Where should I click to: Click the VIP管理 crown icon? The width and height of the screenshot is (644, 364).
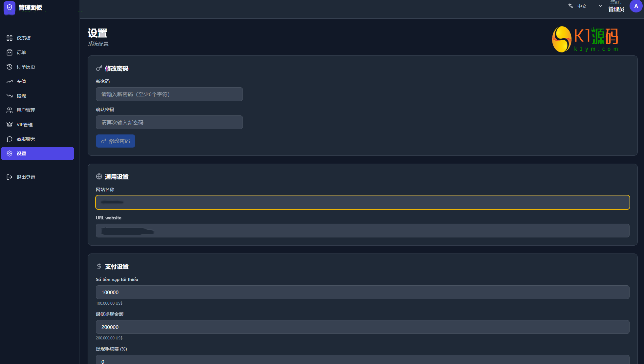[x=10, y=125]
